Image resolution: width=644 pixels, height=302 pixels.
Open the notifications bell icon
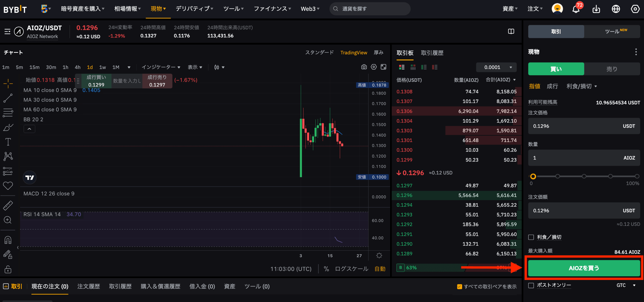click(576, 9)
